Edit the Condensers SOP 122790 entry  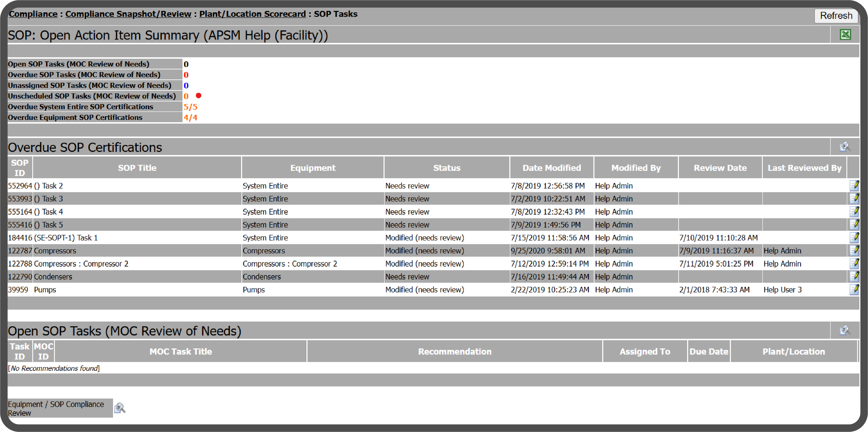tap(854, 276)
